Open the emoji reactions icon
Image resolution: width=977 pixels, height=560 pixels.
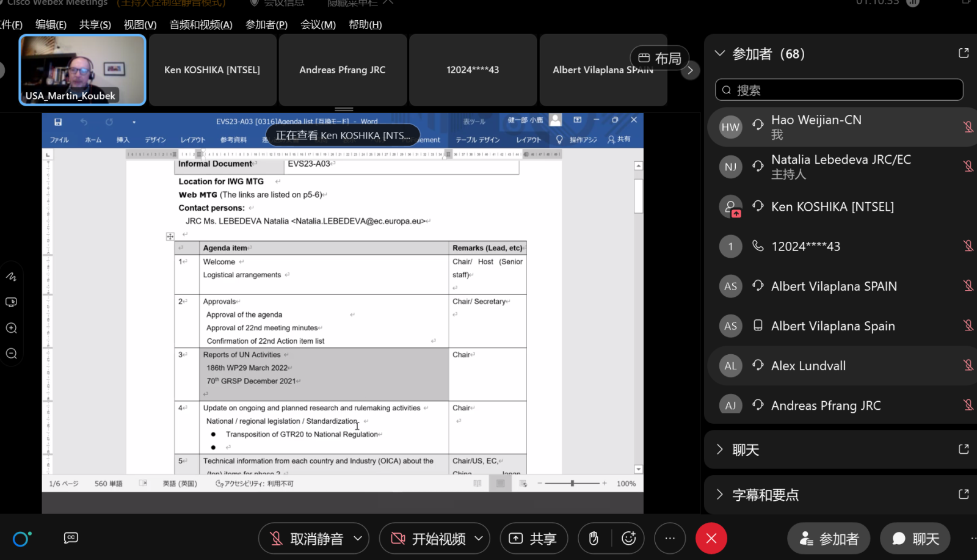pos(628,538)
